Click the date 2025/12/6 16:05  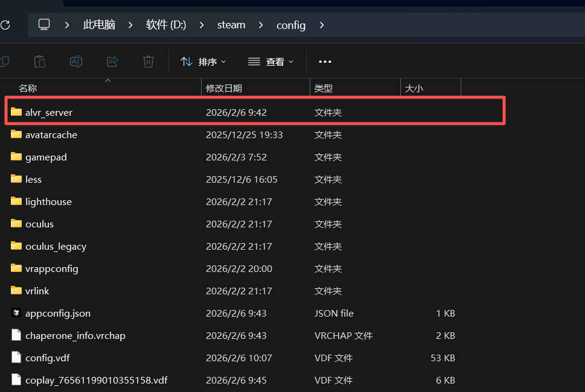241,179
